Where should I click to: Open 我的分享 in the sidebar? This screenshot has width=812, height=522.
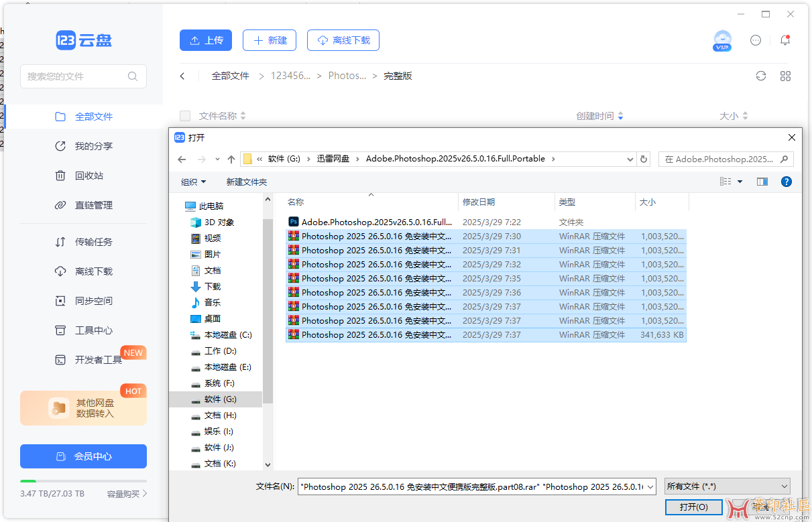pyautogui.click(x=84, y=146)
